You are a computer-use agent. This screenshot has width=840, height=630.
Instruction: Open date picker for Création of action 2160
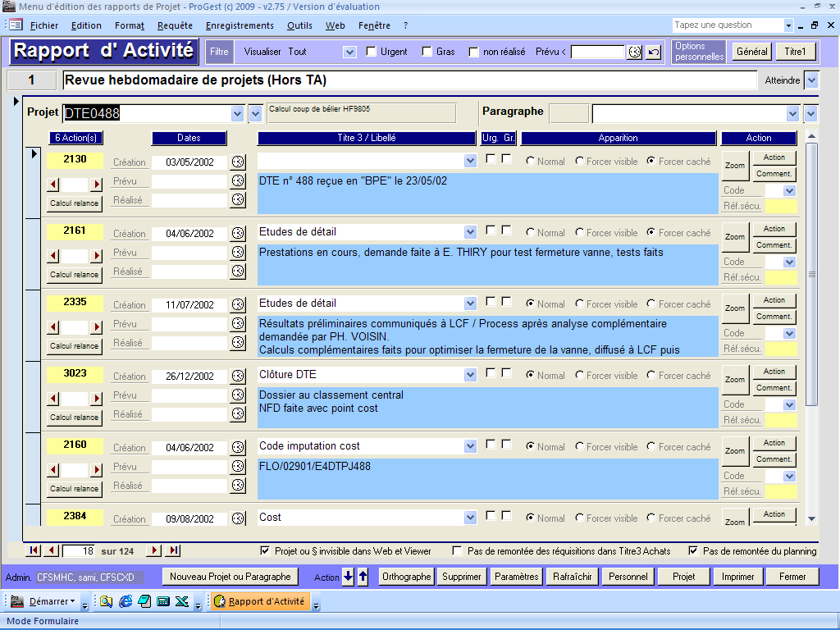click(x=238, y=447)
